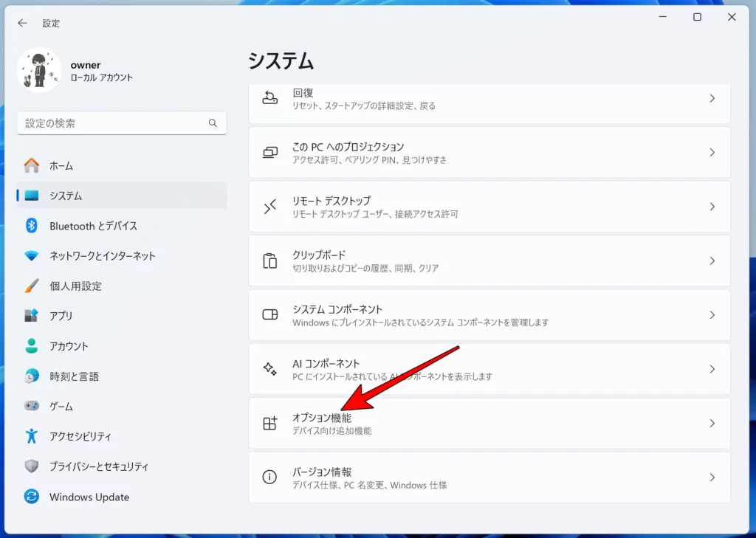The height and width of the screenshot is (538, 756).
Task: Click the 時刻と言語 clock globe icon
Action: [31, 376]
